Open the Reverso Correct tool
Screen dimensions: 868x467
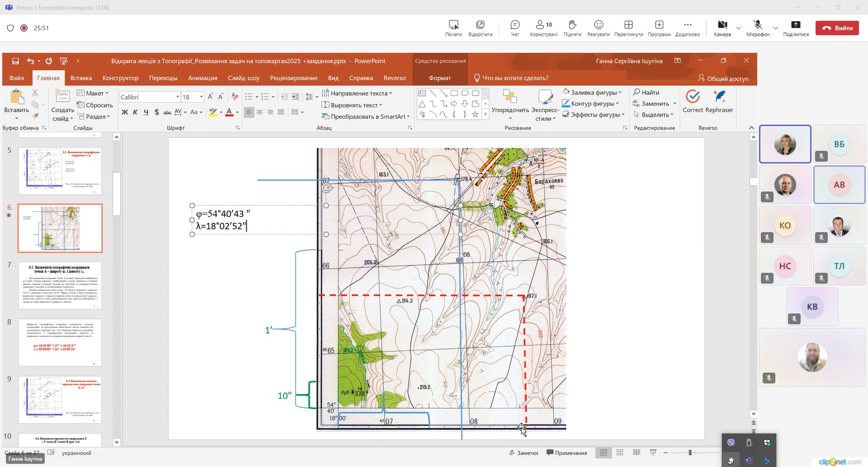point(693,102)
